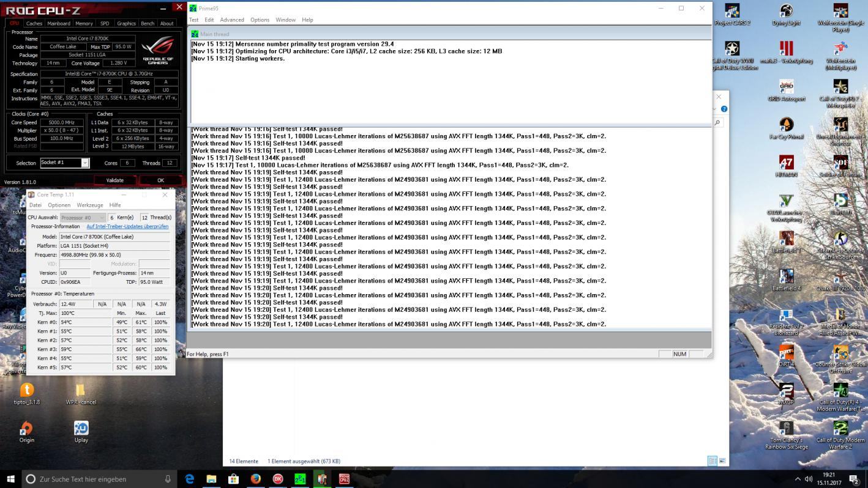
Task: Open the tiptoi_3.1.8 desktop icon
Action: [27, 394]
